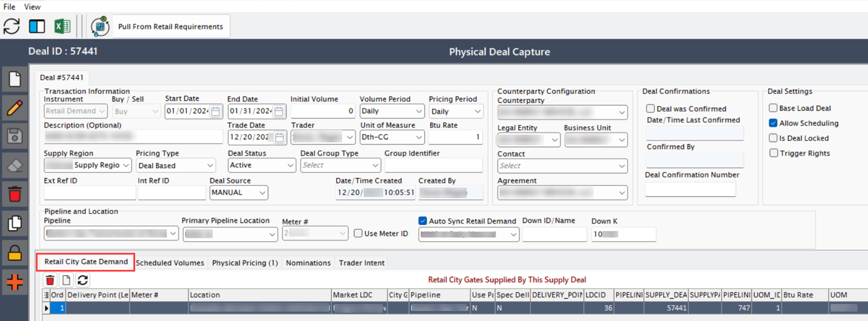Delete deal using sidebar trash icon
The width and height of the screenshot is (868, 321).
15,194
